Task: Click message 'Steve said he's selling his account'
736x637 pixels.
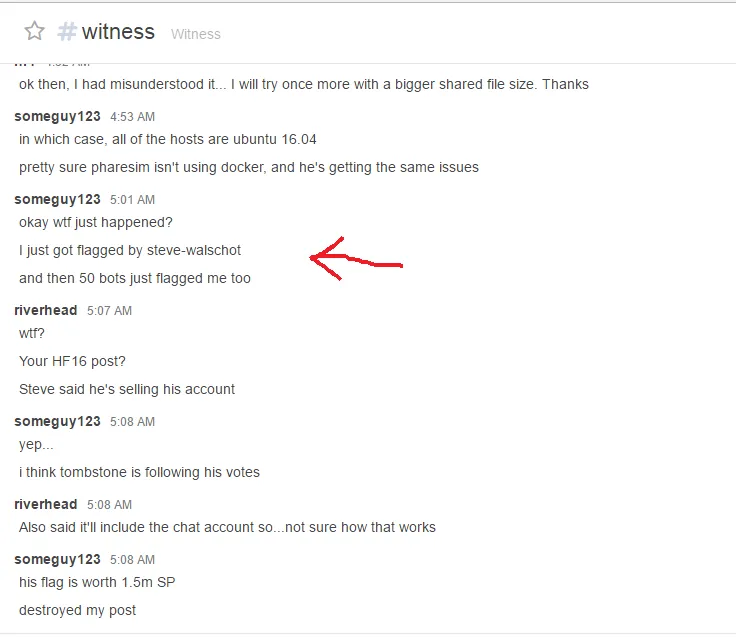Action: [127, 390]
